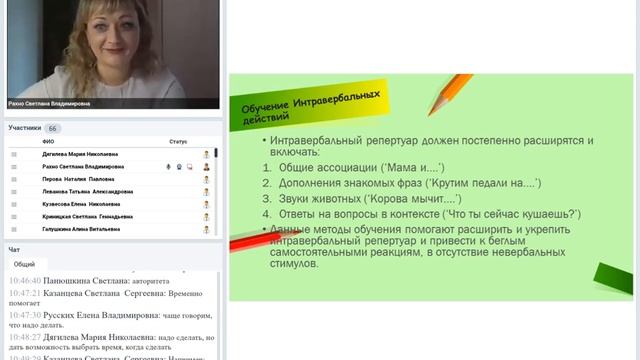Select participant Рахно Светлана Владимировна in list
The width and height of the screenshot is (640, 360).
coord(83,167)
